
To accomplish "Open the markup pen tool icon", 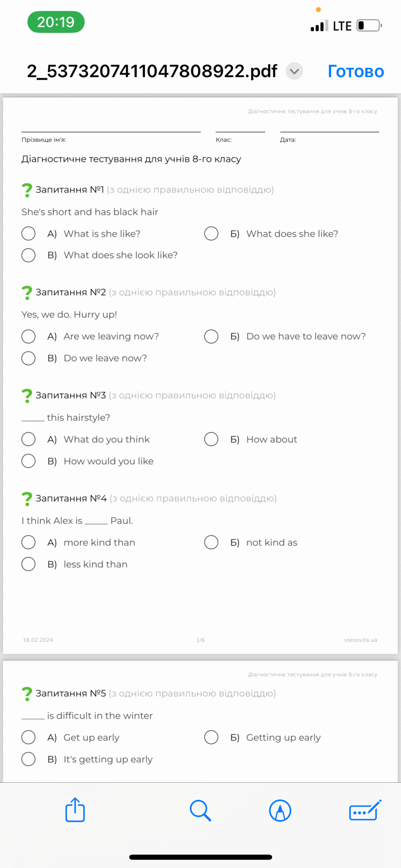I will (280, 810).
